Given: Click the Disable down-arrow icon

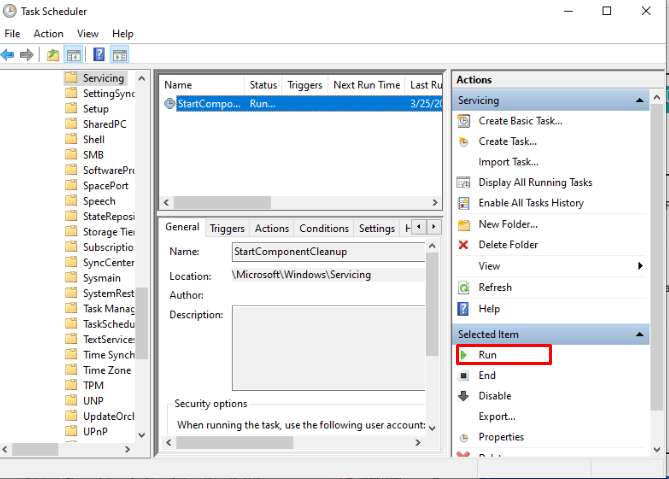Looking at the screenshot, I should coord(463,396).
